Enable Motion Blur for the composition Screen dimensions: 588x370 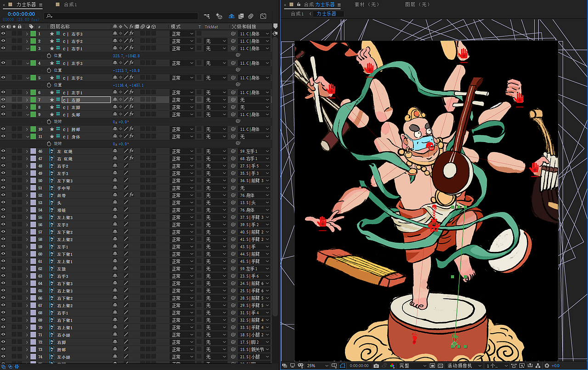pyautogui.click(x=251, y=16)
